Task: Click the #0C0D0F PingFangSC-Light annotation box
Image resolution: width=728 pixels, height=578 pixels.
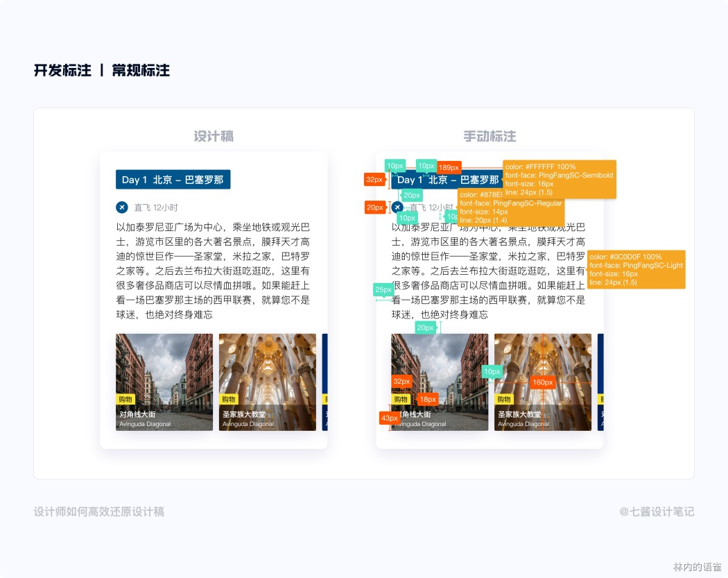Action: click(636, 269)
